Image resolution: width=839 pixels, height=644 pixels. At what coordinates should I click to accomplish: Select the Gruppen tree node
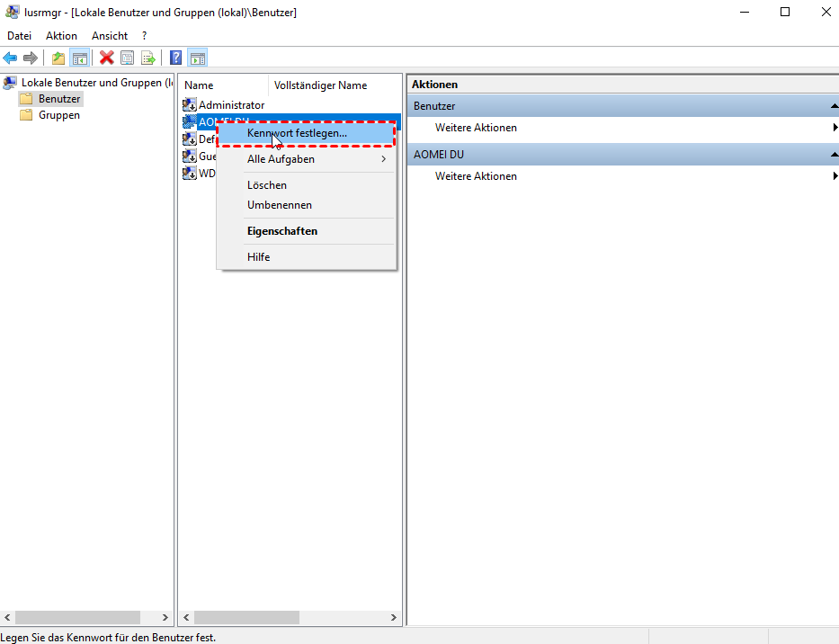click(x=58, y=115)
